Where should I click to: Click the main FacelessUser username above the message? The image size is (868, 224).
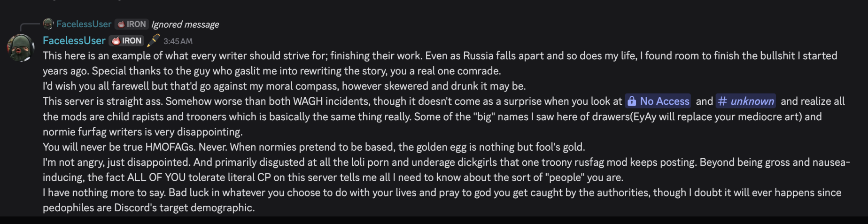(x=74, y=40)
